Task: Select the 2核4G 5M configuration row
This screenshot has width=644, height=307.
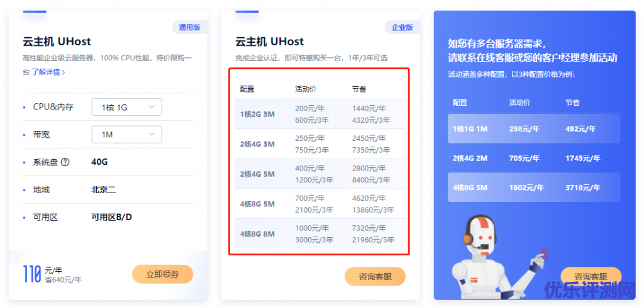Action: (x=320, y=174)
